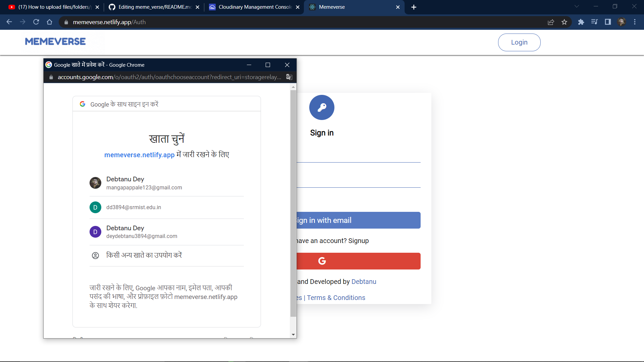Switch to Cloudinary Management Console tab

click(x=254, y=7)
